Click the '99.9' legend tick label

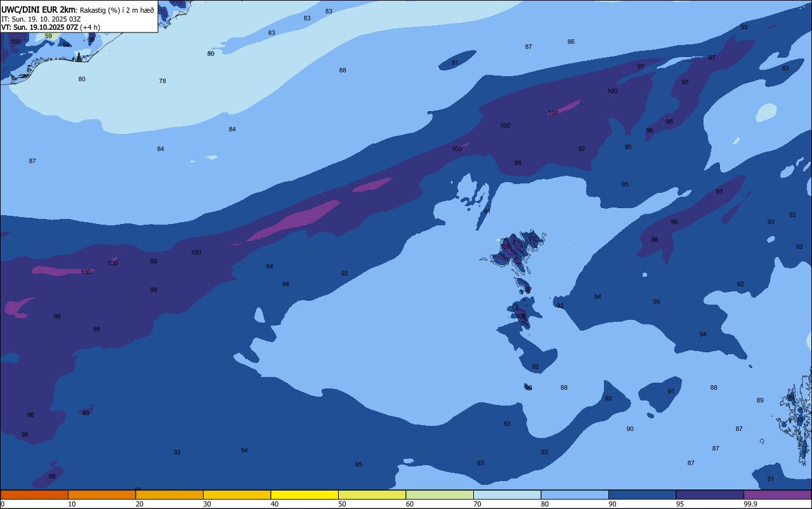(750, 504)
